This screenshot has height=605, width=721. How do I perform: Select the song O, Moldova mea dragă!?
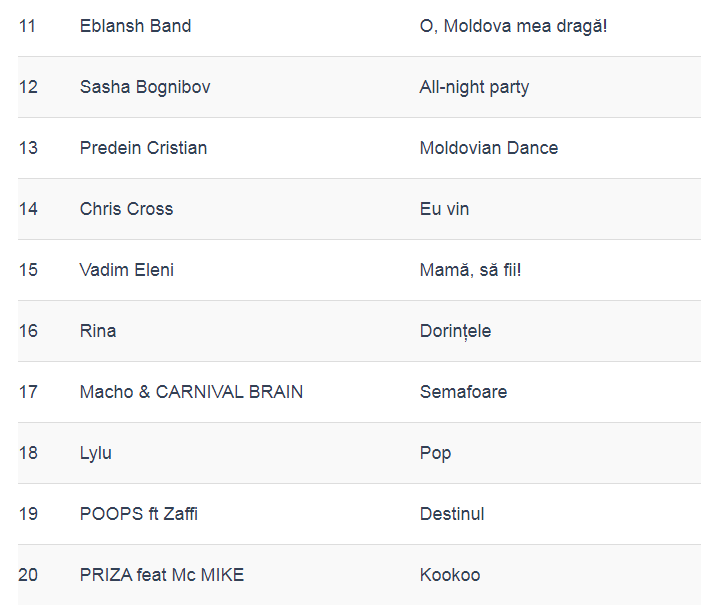pos(513,26)
